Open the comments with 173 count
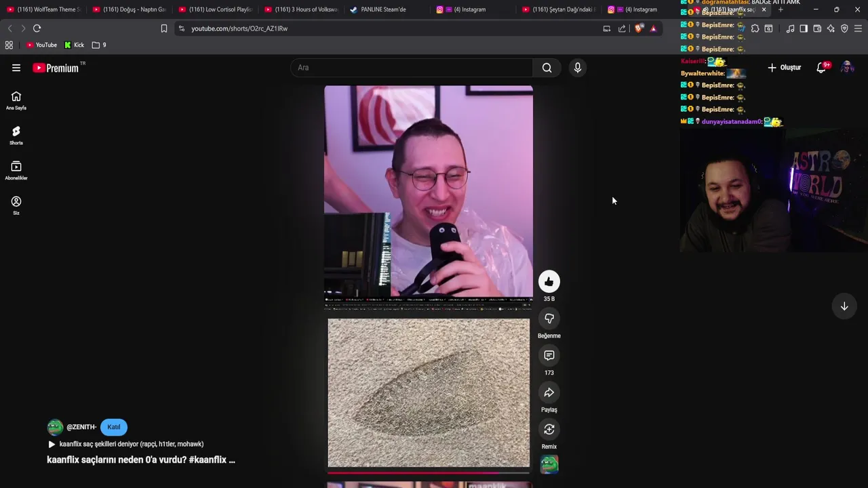Screen dimensions: 868x488 pos(549,355)
